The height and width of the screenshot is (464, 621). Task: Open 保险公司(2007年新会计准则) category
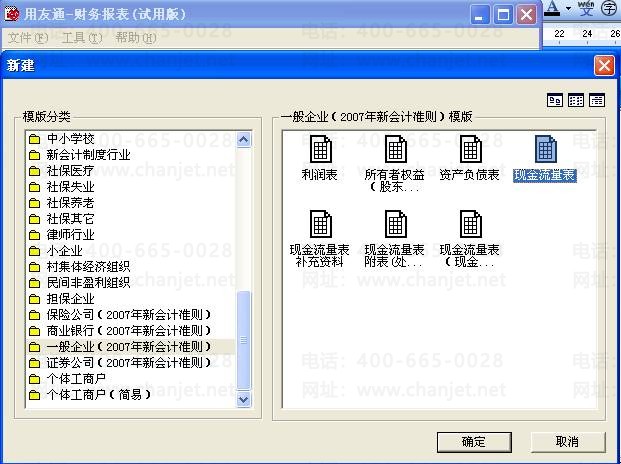tap(120, 315)
